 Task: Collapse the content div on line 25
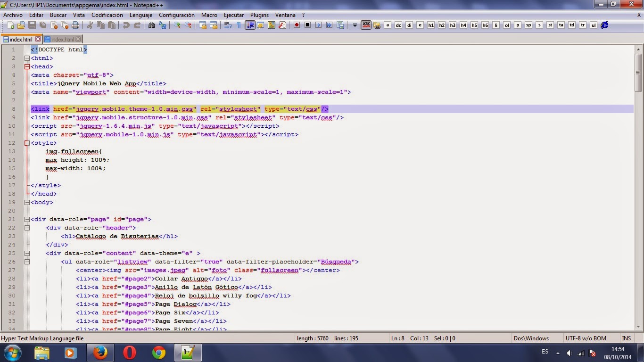point(27,254)
